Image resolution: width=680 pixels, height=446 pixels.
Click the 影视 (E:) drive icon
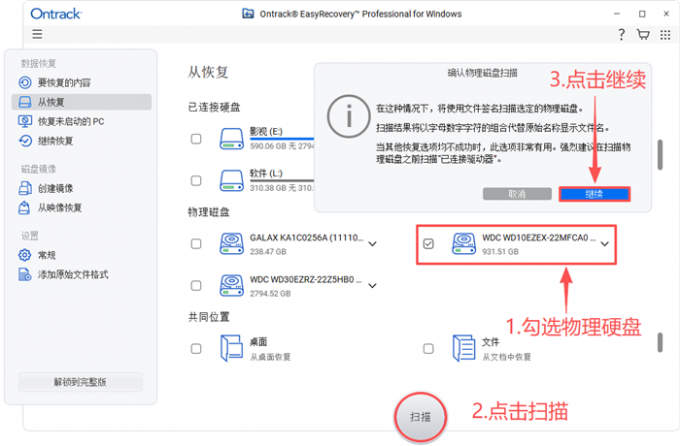coord(232,139)
